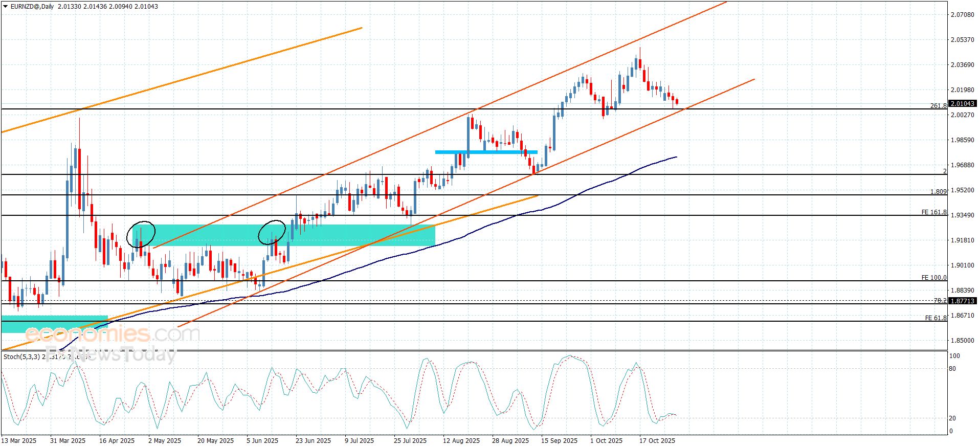Viewport: 980px width, 447px height.
Task: Select the 261.8 Fibonacci level label
Action: click(938, 106)
